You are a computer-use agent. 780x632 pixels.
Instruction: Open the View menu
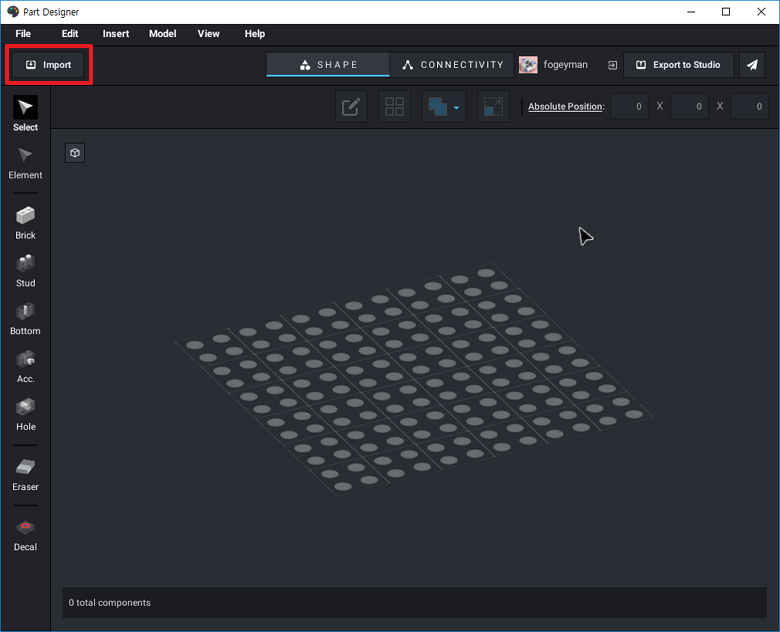coord(208,34)
